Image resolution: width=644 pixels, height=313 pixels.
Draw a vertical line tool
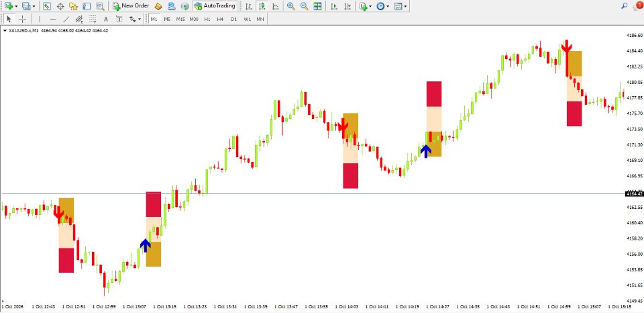[x=40, y=19]
